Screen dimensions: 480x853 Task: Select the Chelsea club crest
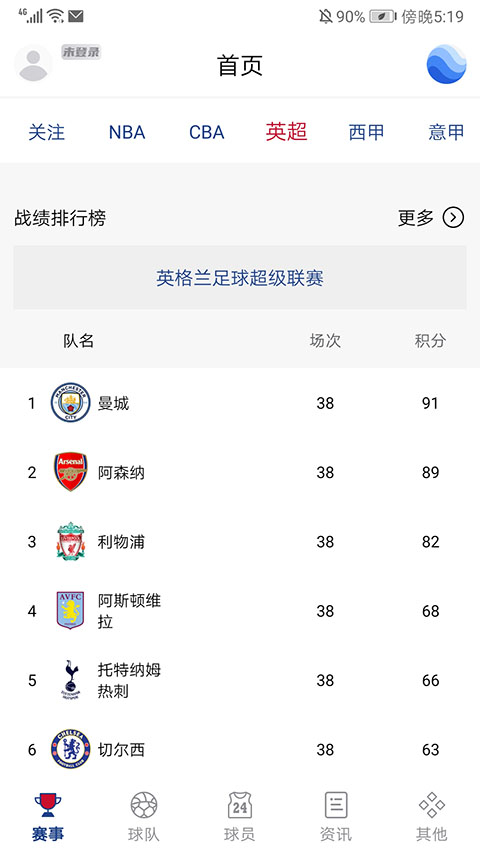point(71,749)
